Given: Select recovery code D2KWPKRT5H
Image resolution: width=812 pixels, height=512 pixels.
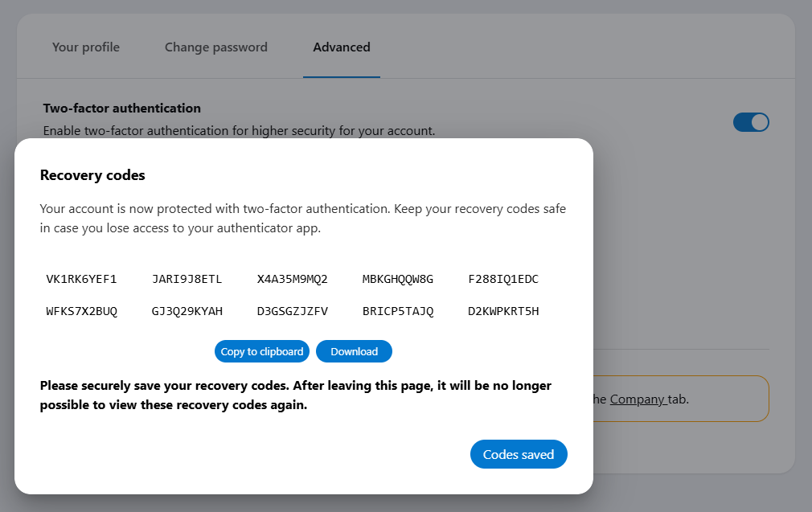Looking at the screenshot, I should coord(503,311).
